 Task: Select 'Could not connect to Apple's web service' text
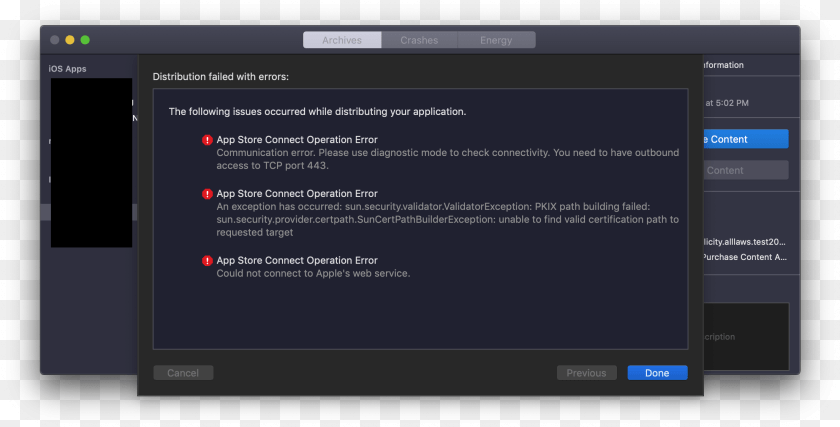point(313,273)
